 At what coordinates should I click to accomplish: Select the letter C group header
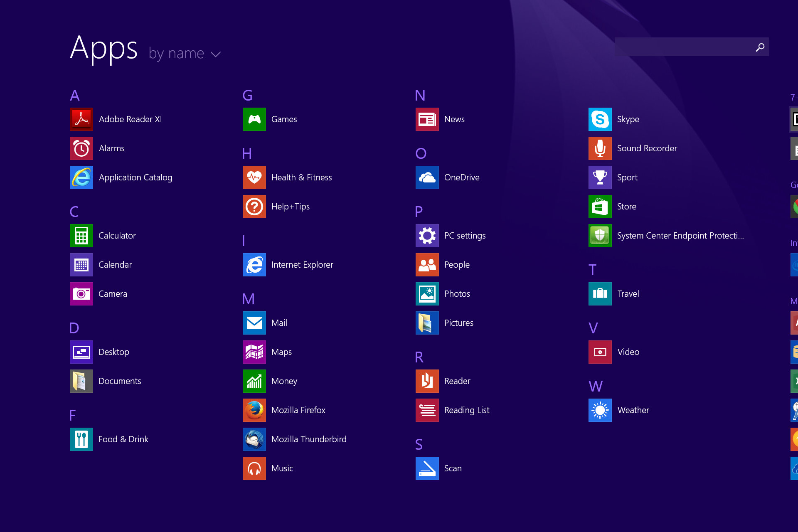pyautogui.click(x=74, y=212)
